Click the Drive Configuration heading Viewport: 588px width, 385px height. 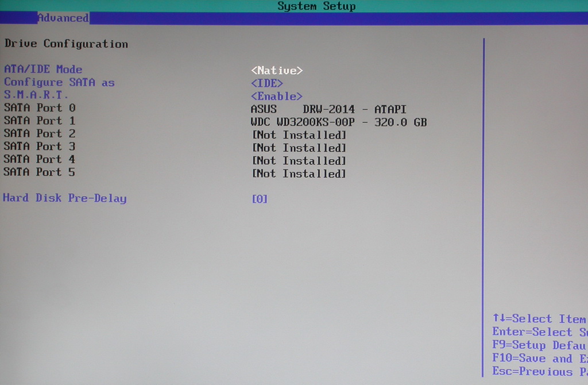[x=67, y=44]
